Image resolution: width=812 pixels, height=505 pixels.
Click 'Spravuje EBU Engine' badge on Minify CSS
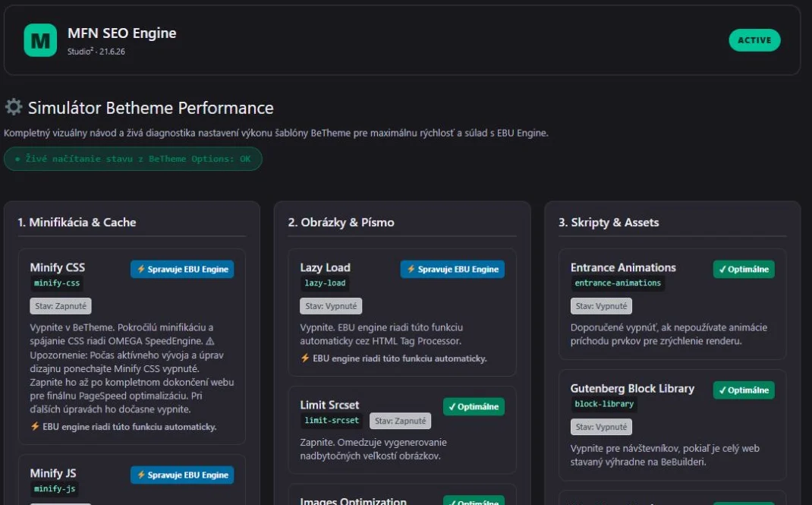click(182, 270)
